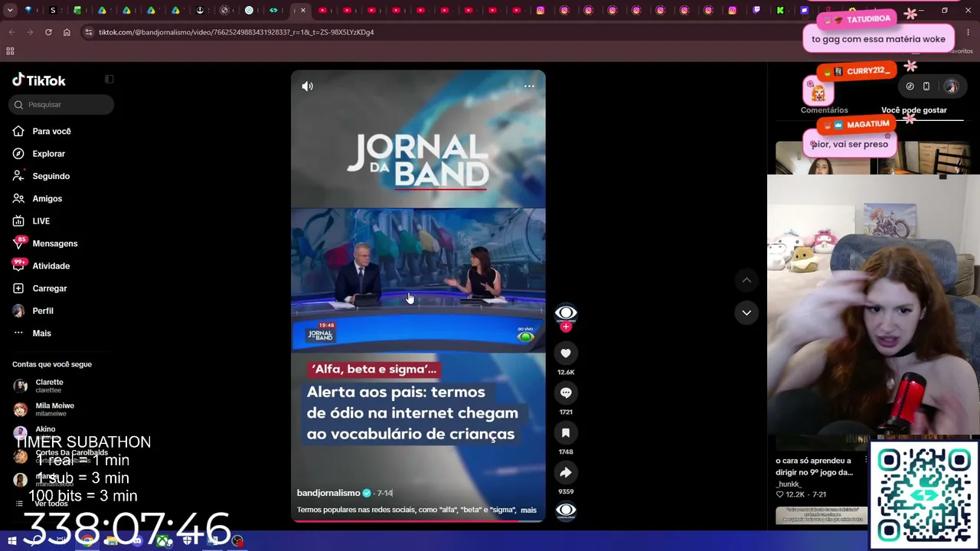Go back with the browser back arrow
This screenshot has height=551, width=980.
click(11, 32)
